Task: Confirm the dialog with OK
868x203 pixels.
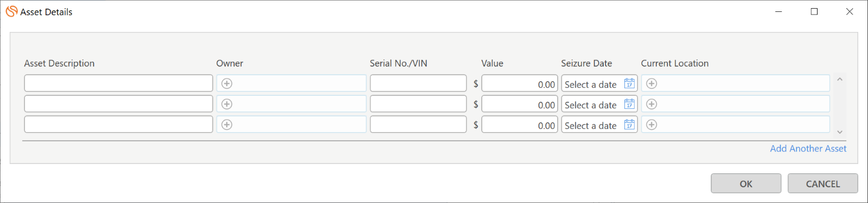Action: tap(746, 184)
